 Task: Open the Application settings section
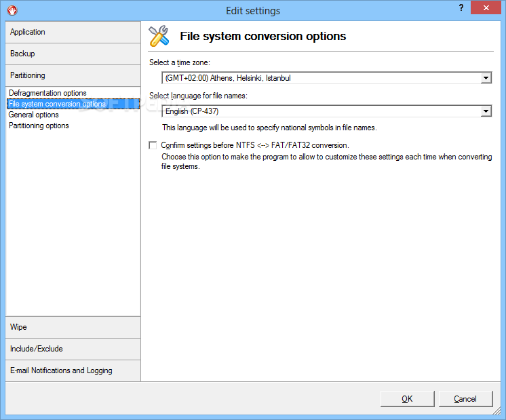click(x=73, y=32)
